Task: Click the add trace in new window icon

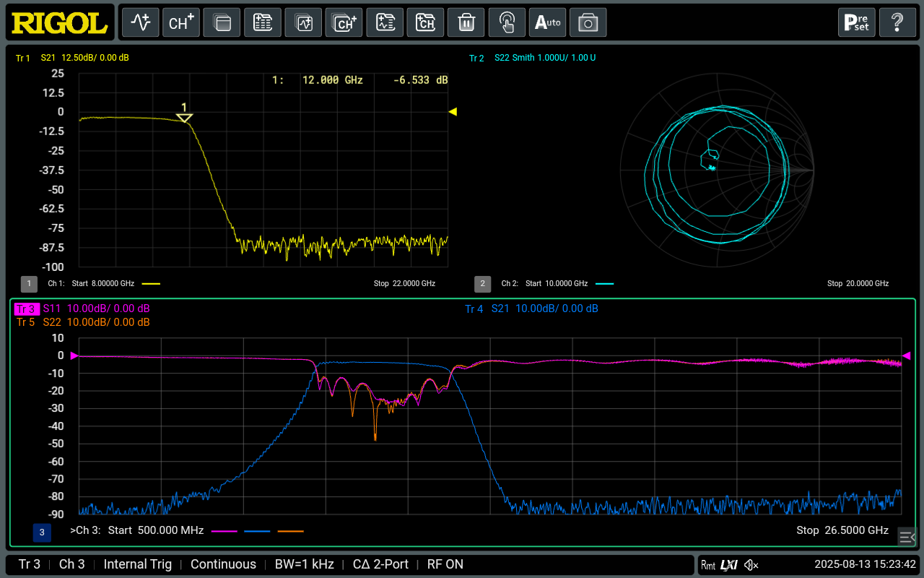Action: [x=303, y=22]
